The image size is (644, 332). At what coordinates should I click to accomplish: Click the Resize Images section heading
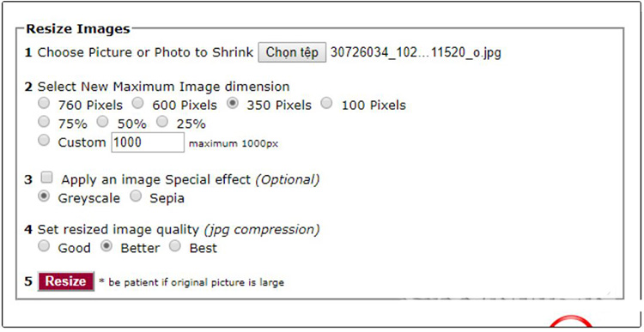(78, 29)
